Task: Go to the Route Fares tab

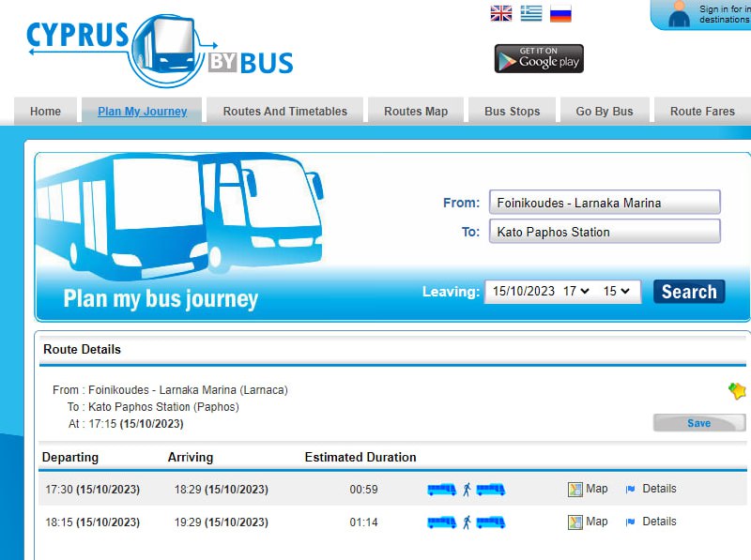Action: coord(701,111)
